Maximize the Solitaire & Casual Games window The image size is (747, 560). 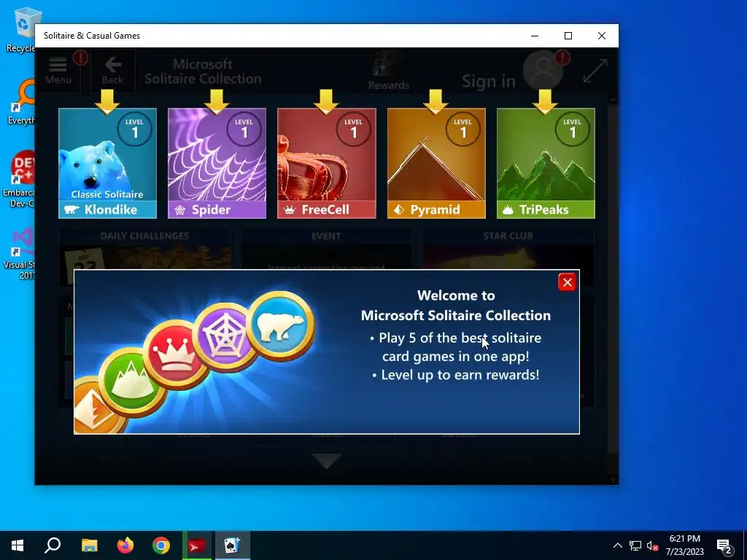pyautogui.click(x=568, y=36)
